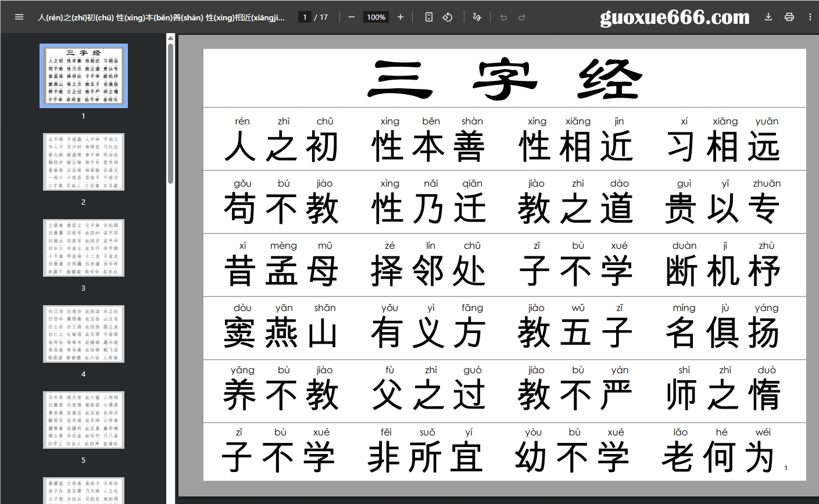Show page 5 thumbnail
The height and width of the screenshot is (504, 819).
point(84,420)
